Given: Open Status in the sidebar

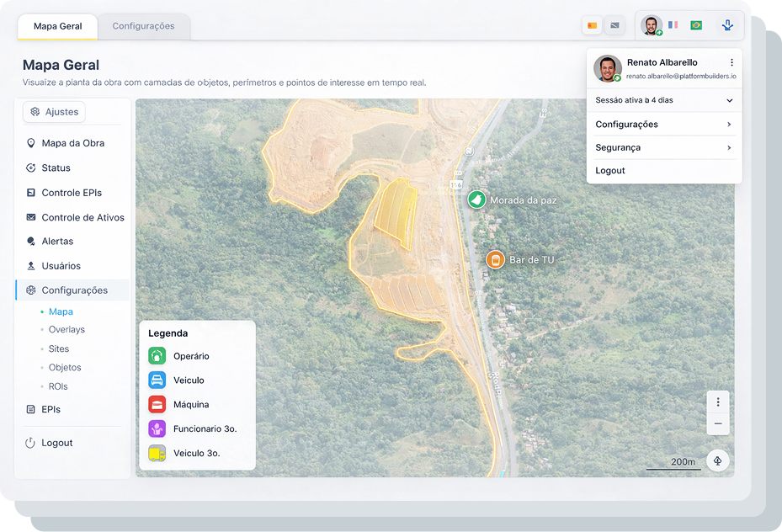Looking at the screenshot, I should pyautogui.click(x=73, y=168).
